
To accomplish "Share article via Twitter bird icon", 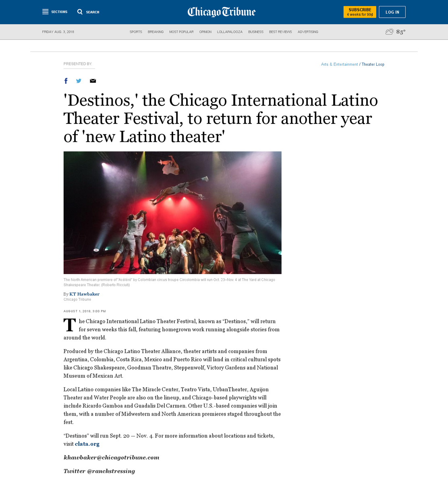I will 79,81.
